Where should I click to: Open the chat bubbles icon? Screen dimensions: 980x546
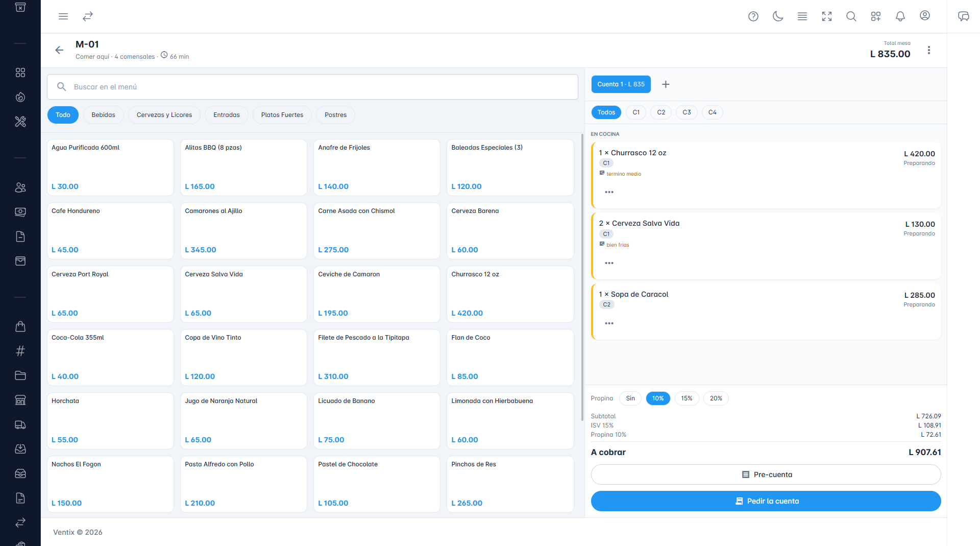tap(964, 16)
